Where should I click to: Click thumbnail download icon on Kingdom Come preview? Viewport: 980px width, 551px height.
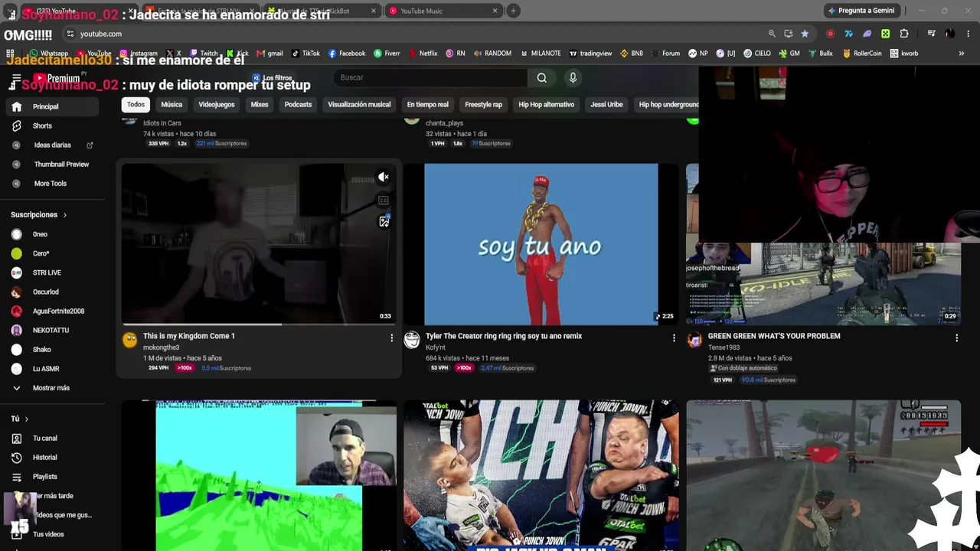[384, 222]
